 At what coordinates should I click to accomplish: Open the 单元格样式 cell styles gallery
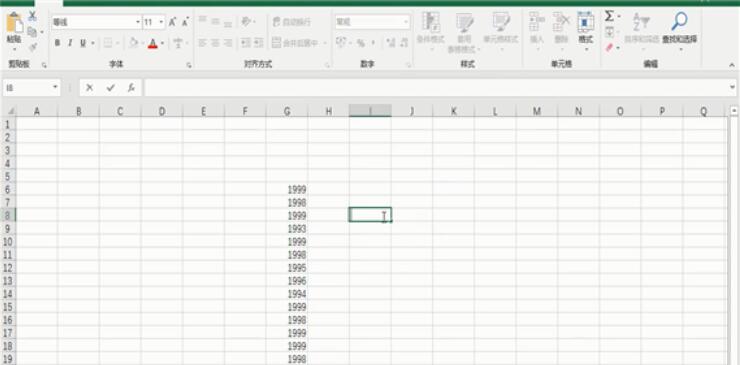[x=501, y=31]
